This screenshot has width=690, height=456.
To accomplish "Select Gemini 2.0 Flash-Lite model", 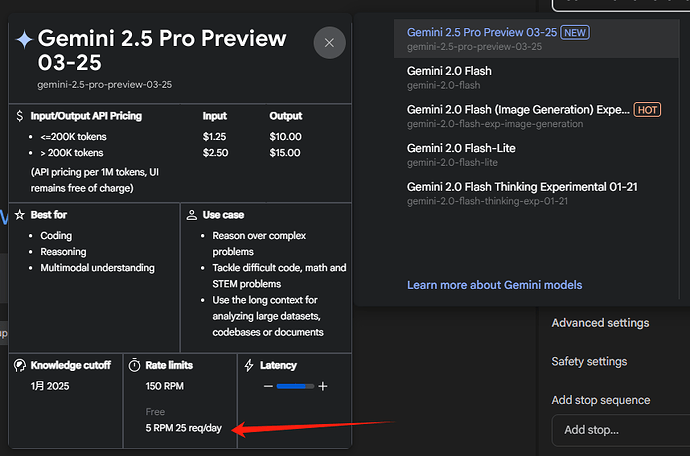I will [x=536, y=154].
